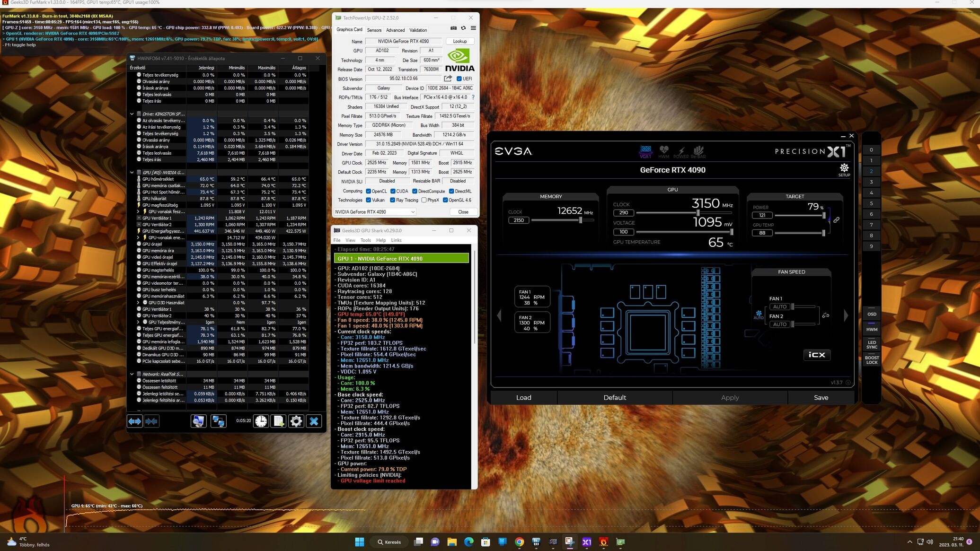This screenshot has height=551, width=980.
Task: Toggle fan AUTO snowflake icon in Fan Speed
Action: click(759, 315)
